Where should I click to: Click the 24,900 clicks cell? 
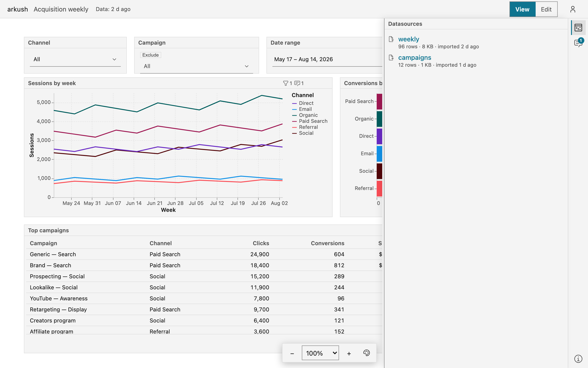pyautogui.click(x=260, y=254)
